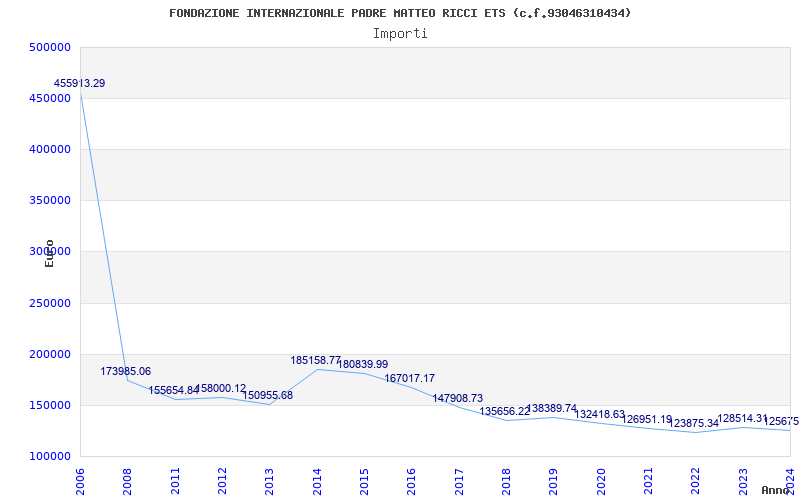The height and width of the screenshot is (500, 800).
Task: Click the x-axis year 2021
Action: click(648, 481)
